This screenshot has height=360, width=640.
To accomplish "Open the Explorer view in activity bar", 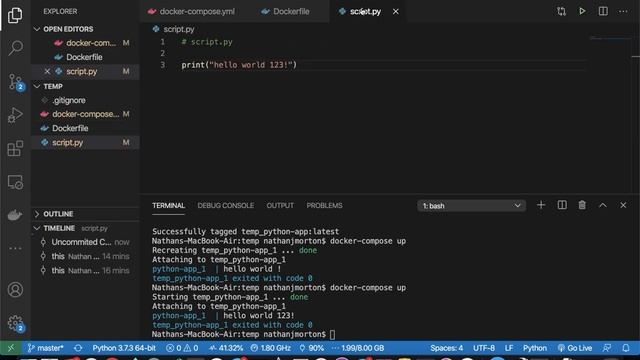I will [x=15, y=16].
